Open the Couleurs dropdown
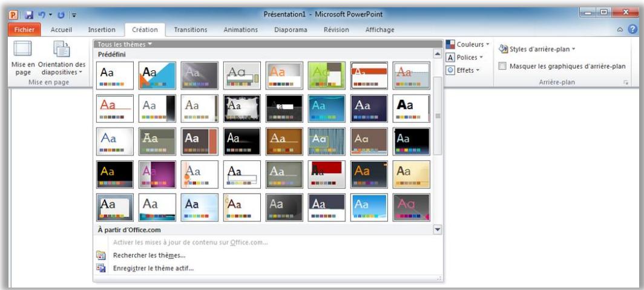This screenshot has height=290, width=644. coord(468,44)
